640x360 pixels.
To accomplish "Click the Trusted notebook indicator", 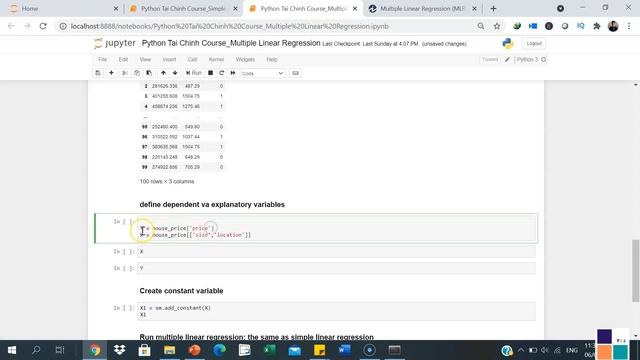I will click(x=490, y=60).
